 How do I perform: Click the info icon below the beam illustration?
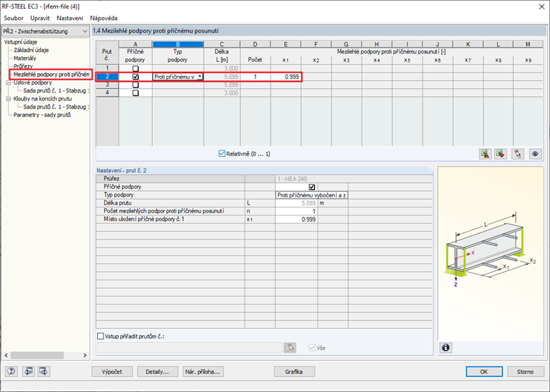pos(446,347)
